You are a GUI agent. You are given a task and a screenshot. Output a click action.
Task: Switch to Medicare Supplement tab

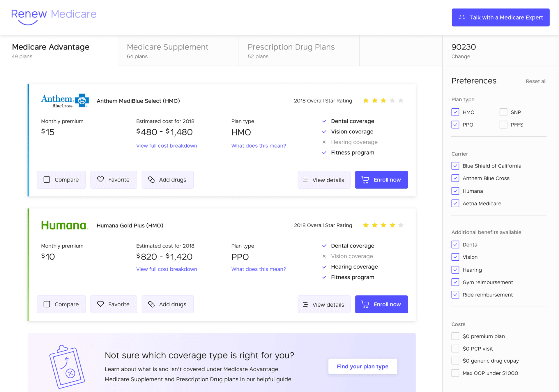178,51
